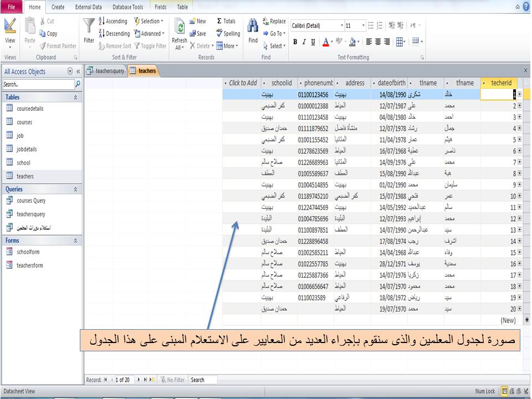Open the coursedetails table

[x=30, y=109]
